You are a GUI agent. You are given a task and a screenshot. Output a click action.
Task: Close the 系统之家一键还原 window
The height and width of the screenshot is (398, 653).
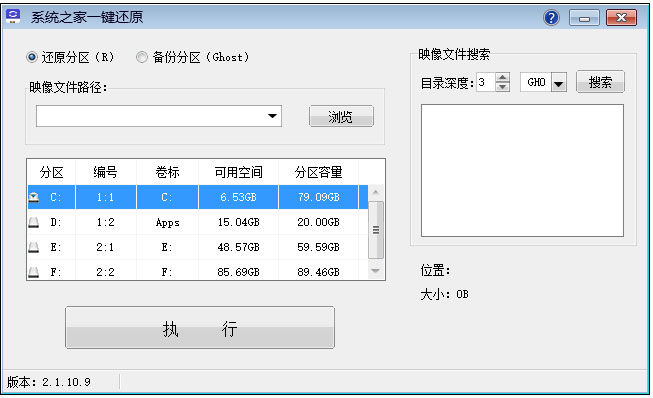621,18
